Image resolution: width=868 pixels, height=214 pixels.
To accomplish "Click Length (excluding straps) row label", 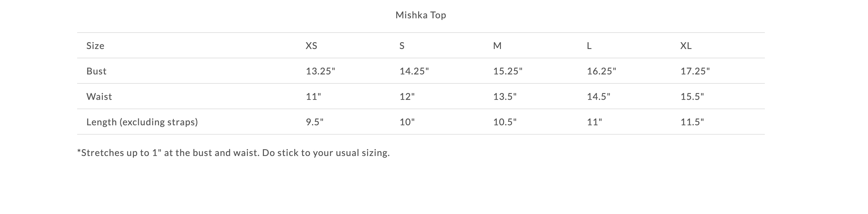I will (x=142, y=122).
